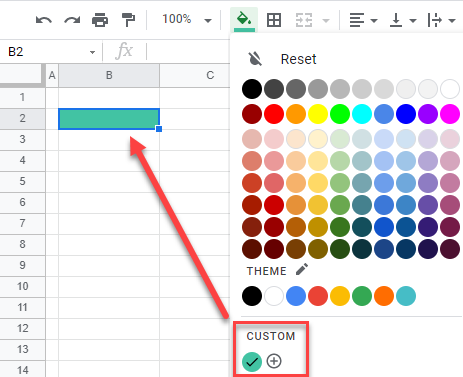Image resolution: width=463 pixels, height=377 pixels.
Task: Click the Vertical align icon
Action: (396, 20)
